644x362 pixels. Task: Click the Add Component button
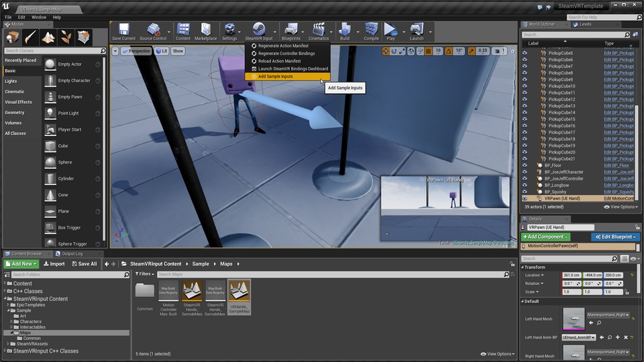point(546,237)
